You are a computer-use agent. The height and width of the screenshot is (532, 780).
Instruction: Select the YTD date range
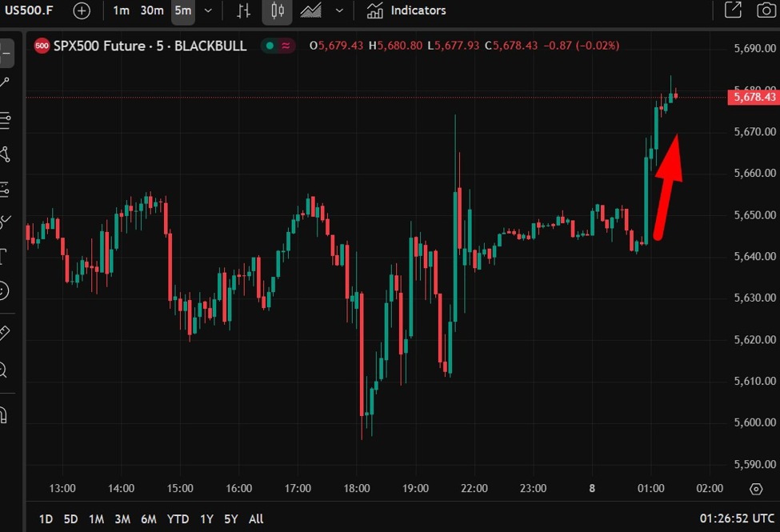click(x=178, y=519)
